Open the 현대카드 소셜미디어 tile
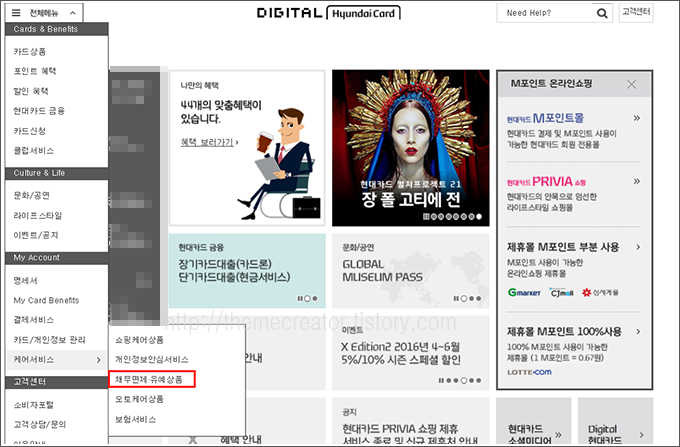Viewport: 680px width, 447px height. point(533,422)
